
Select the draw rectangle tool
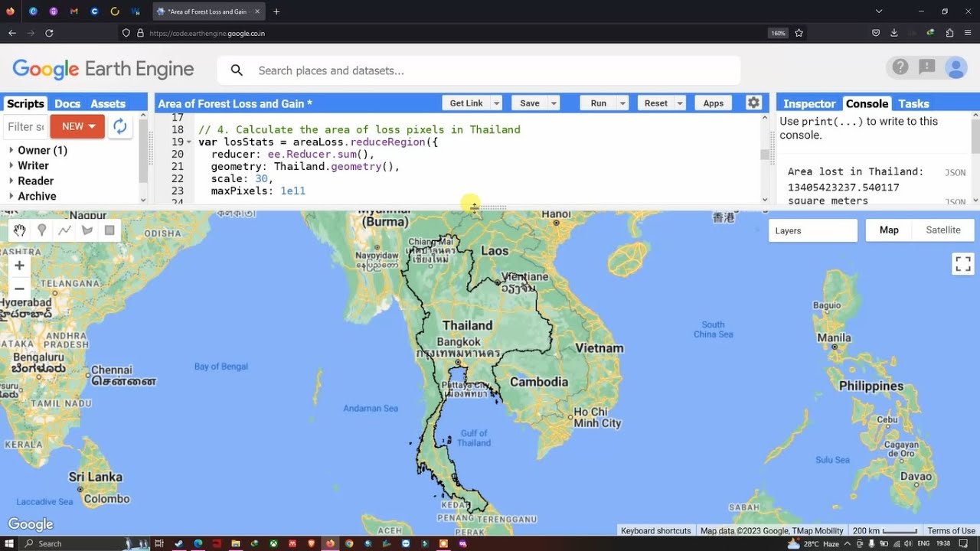(x=109, y=230)
